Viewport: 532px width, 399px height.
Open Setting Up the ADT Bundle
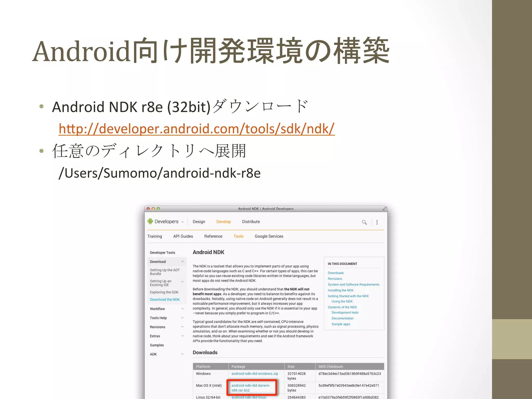(165, 272)
